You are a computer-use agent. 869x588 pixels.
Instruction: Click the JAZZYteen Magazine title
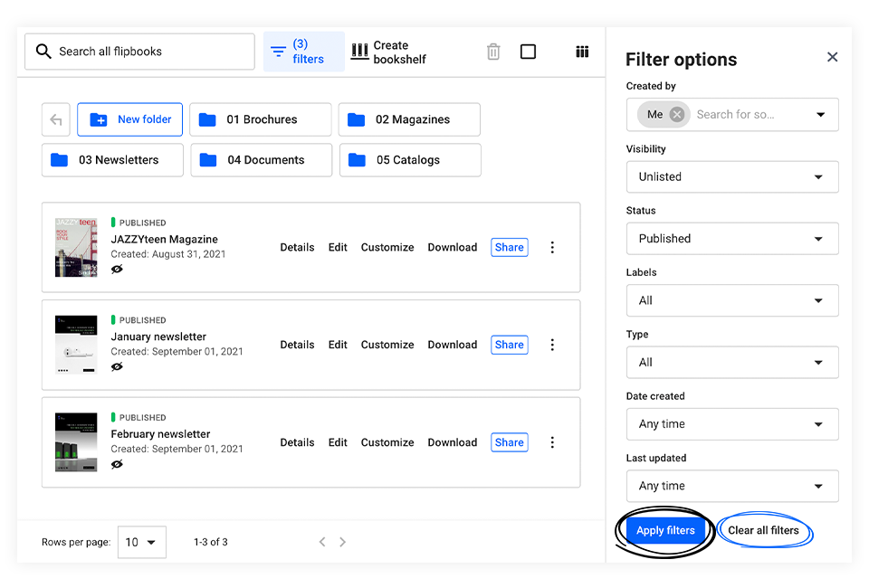[164, 239]
